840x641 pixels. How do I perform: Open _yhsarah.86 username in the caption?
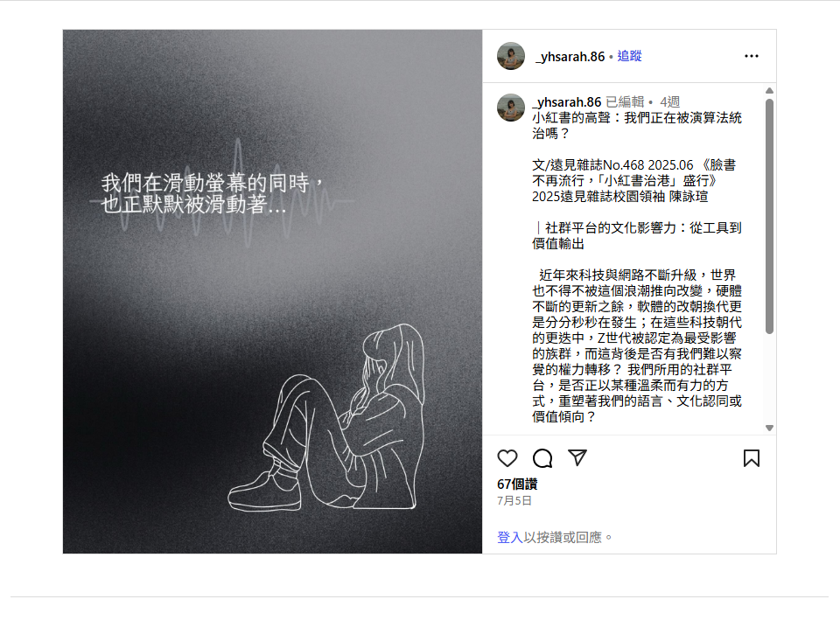pyautogui.click(x=567, y=101)
